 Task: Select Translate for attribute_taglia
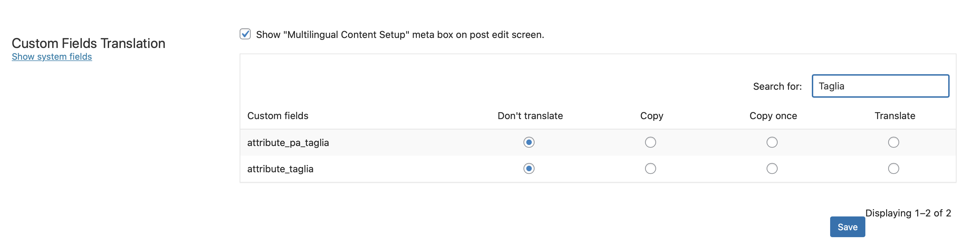893,168
